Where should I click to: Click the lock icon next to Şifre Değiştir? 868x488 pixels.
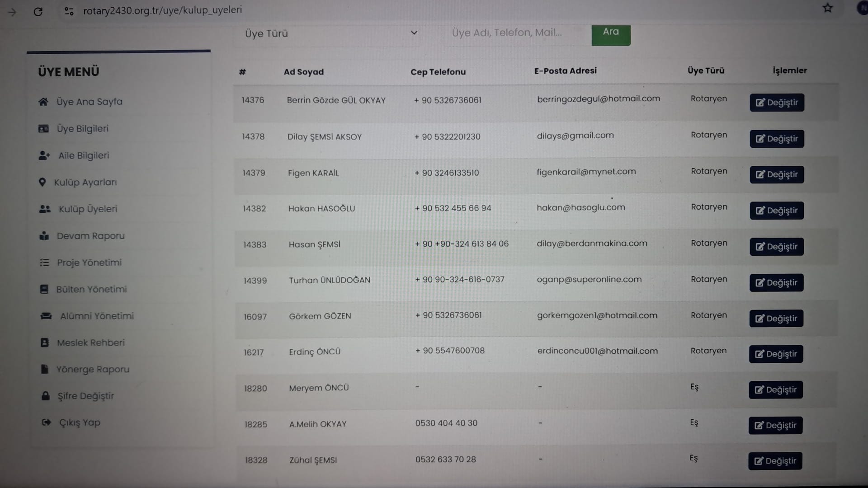[46, 396]
